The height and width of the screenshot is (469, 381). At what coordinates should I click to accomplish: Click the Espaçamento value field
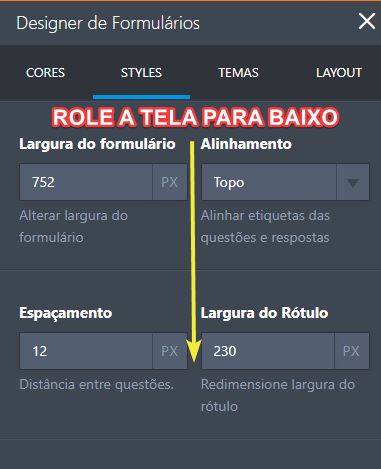click(x=86, y=351)
